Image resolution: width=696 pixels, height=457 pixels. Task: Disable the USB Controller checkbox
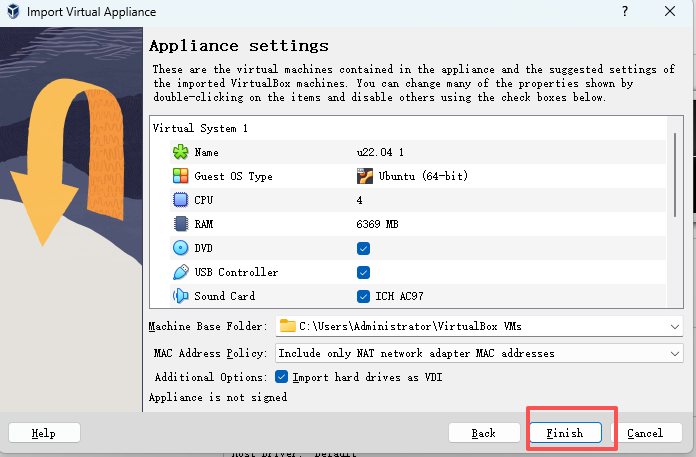pos(364,272)
